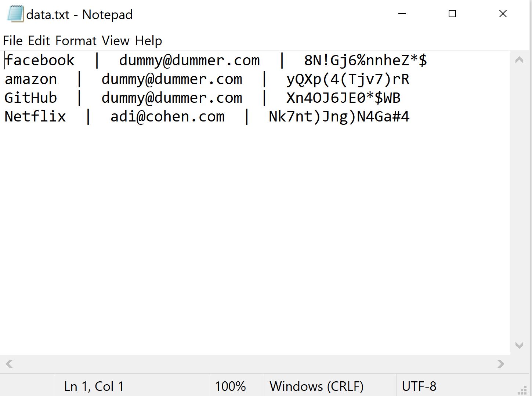Click the zoom level indicator showing 100%
Screen dimensions: 532x396
(x=231, y=386)
